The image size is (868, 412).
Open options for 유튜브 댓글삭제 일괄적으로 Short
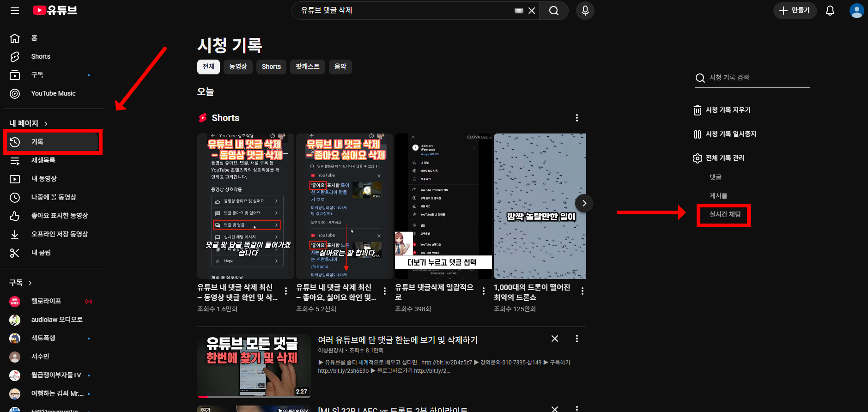484,291
